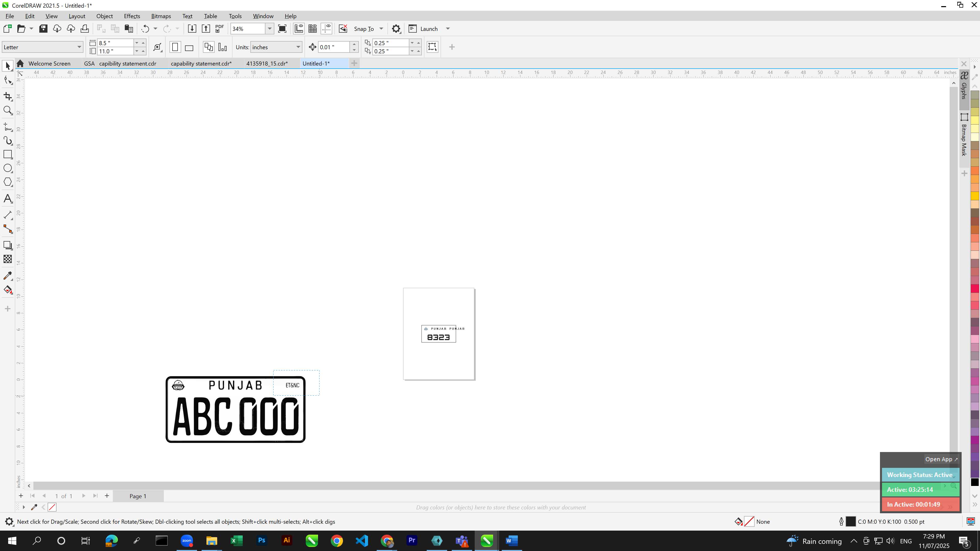Click the Save icon
The height and width of the screenshot is (551, 980).
click(43, 29)
